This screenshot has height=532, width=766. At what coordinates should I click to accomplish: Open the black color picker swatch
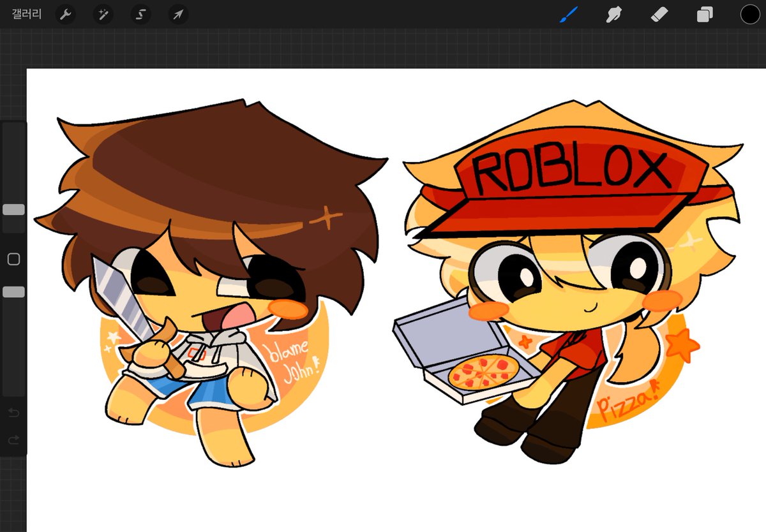tap(750, 14)
